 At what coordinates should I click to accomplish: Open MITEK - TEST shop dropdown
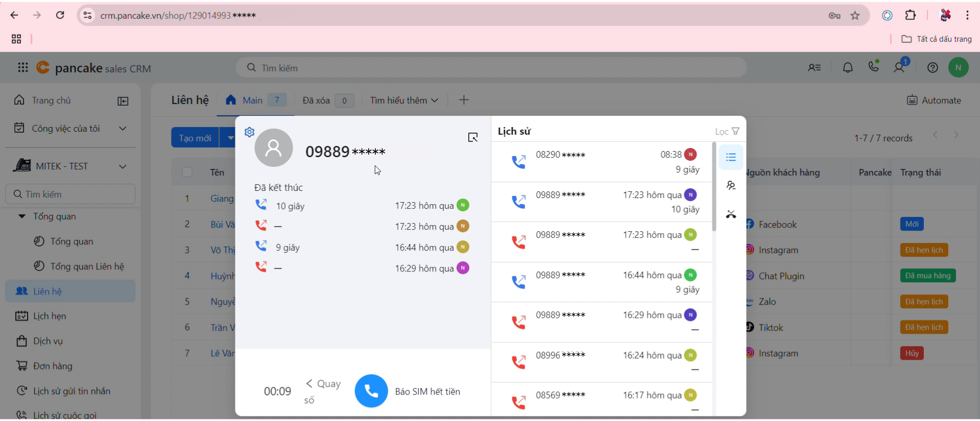(123, 166)
